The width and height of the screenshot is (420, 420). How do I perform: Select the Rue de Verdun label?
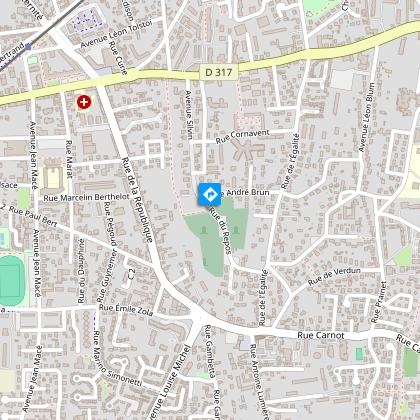point(334,276)
